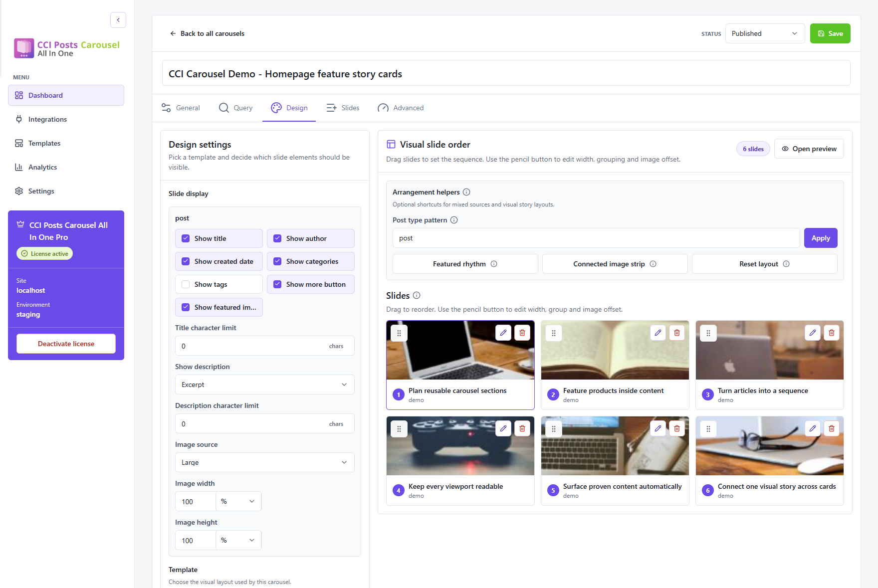
Task: Click the info icon on Reset layout
Action: point(786,264)
